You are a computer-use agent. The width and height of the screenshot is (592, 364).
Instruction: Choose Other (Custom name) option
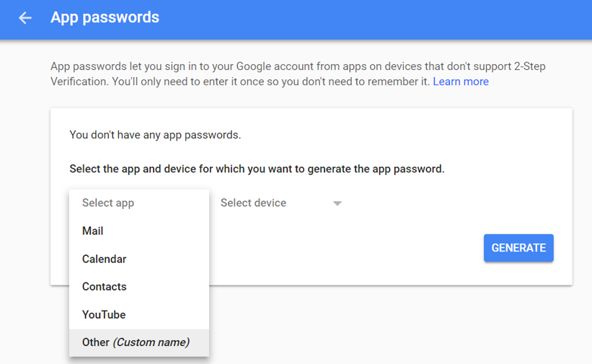click(x=136, y=342)
